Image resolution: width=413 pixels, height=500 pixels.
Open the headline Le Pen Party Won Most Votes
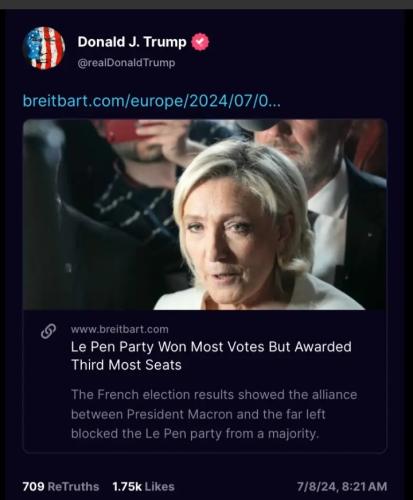(x=211, y=356)
